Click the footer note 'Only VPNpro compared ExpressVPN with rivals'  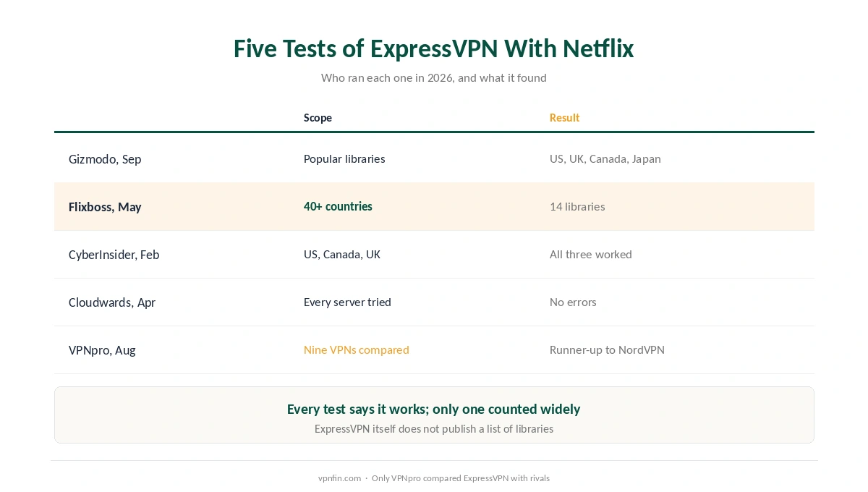tap(461, 478)
